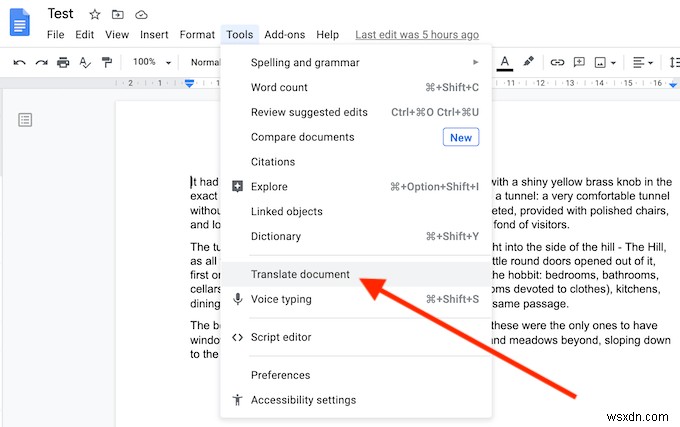This screenshot has width=680, height=427.
Task: Click the right indent ruler marker
Action: coord(673,84)
